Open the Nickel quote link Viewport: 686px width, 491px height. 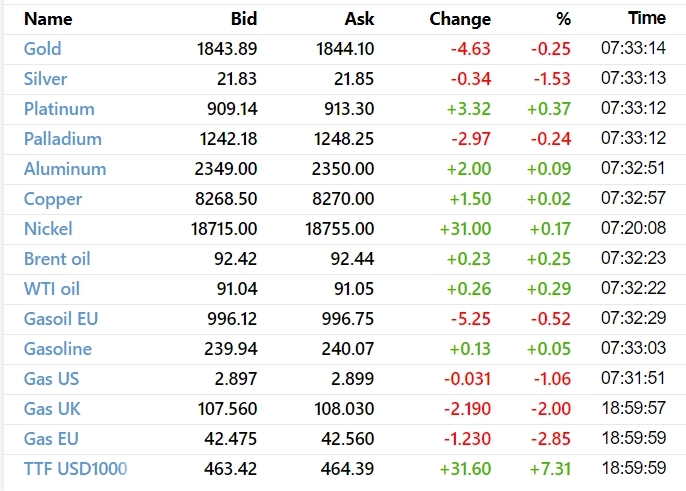(48, 229)
